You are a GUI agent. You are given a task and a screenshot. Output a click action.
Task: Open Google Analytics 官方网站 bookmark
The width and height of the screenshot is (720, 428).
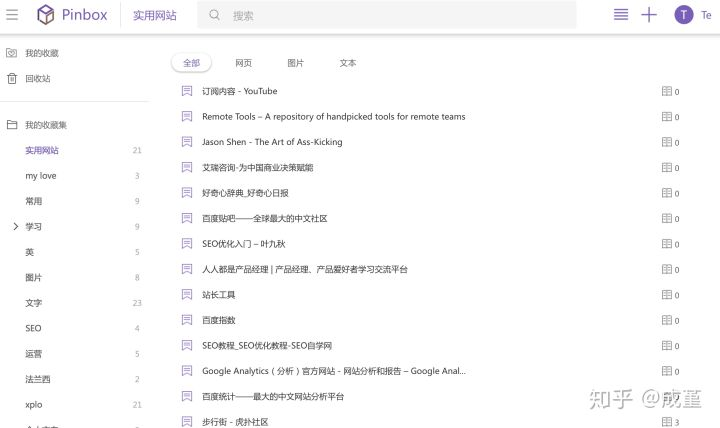pyautogui.click(x=334, y=371)
